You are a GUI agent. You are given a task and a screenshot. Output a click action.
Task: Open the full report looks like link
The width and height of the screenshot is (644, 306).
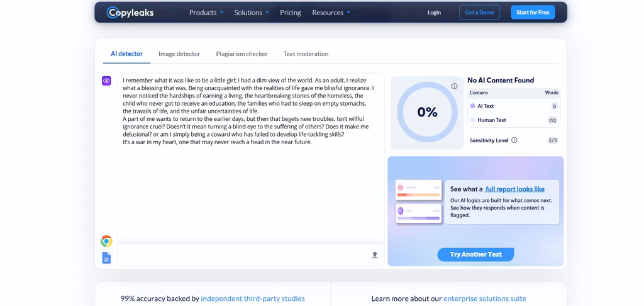pyautogui.click(x=514, y=189)
